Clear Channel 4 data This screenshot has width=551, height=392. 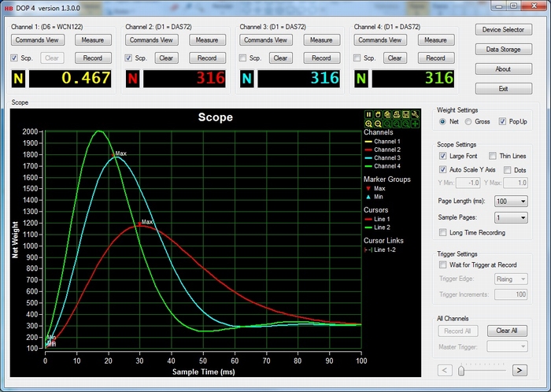click(394, 58)
